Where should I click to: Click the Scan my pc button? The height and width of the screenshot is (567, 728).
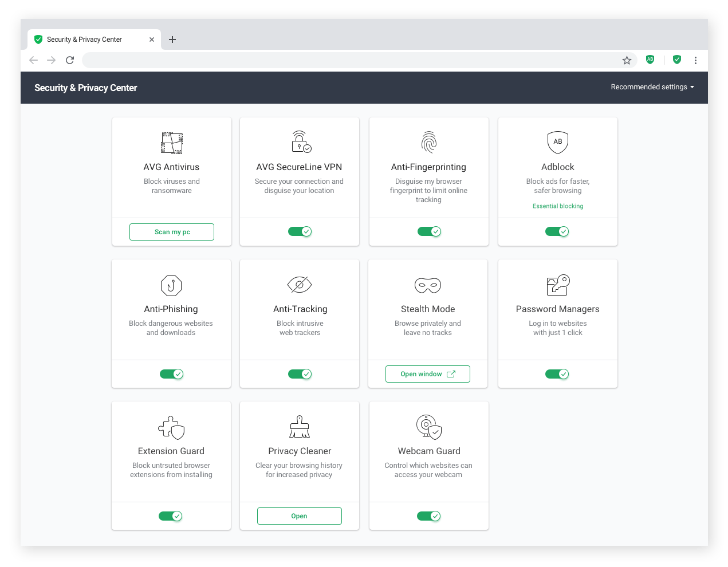pos(171,231)
